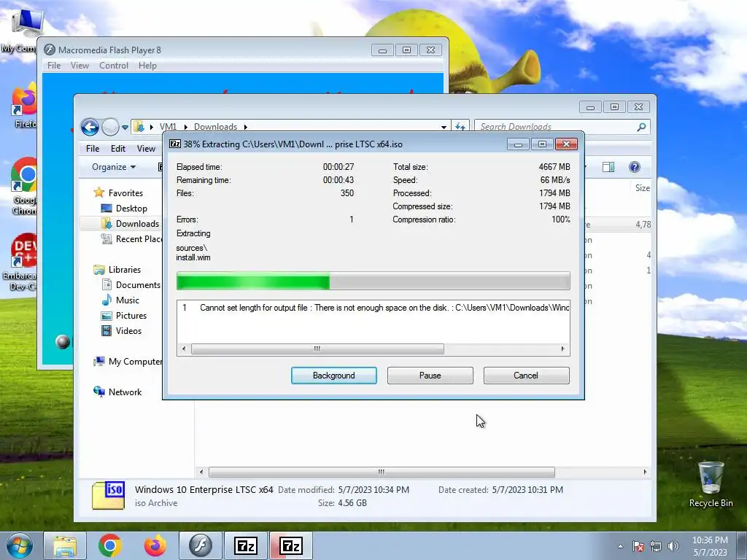The image size is (747, 560).
Task: Click the 7z icon in extraction dialog title
Action: coord(175,144)
